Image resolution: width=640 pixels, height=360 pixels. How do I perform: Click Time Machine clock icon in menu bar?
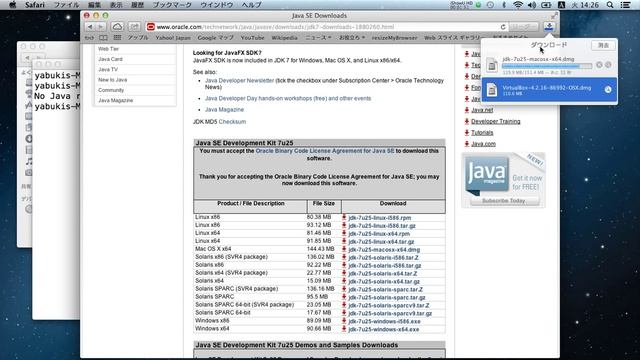490,5
